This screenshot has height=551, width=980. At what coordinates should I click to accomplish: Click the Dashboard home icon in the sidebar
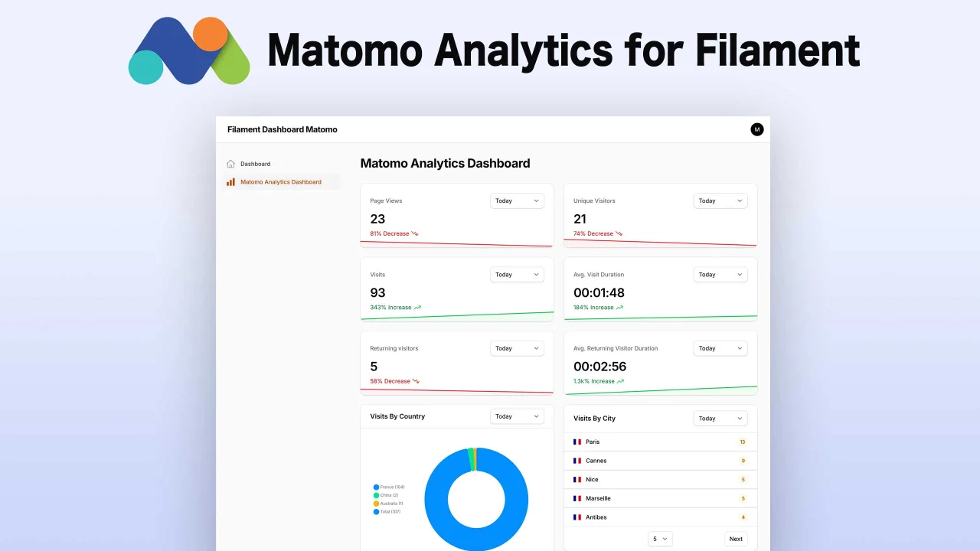coord(230,164)
